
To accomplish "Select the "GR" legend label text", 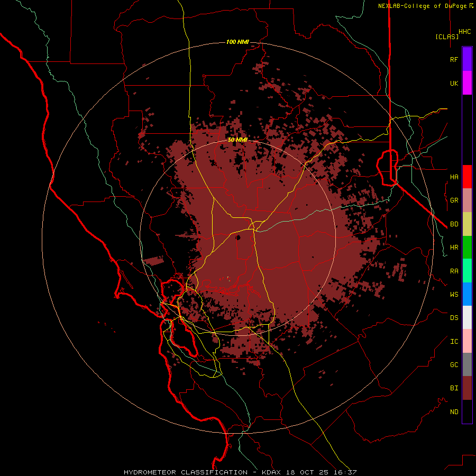I will [454, 200].
